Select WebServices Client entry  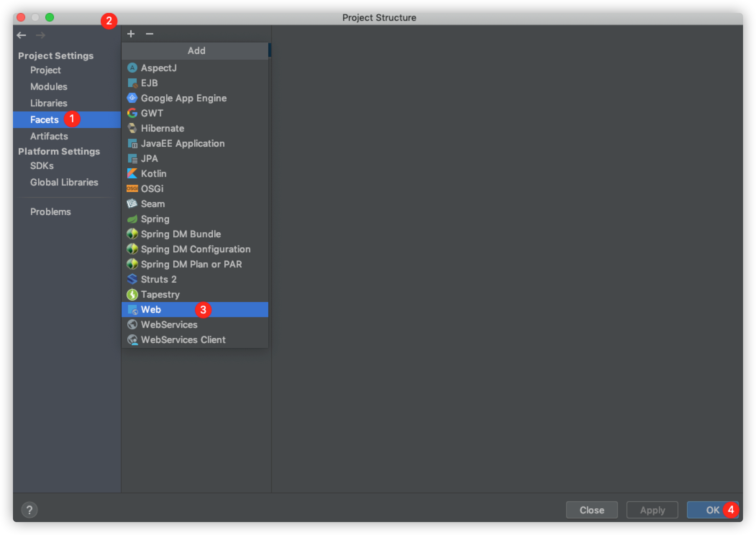[x=183, y=340]
